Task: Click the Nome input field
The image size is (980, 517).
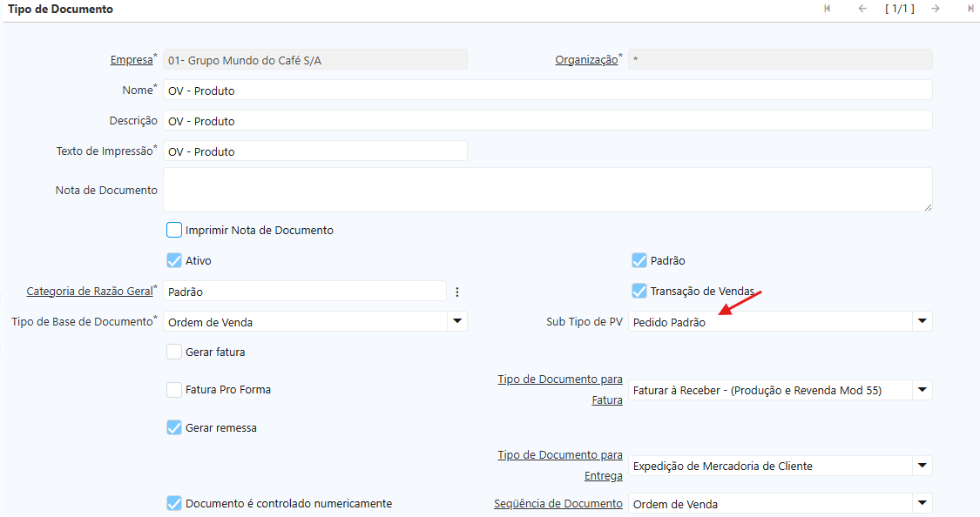Action: point(547,91)
